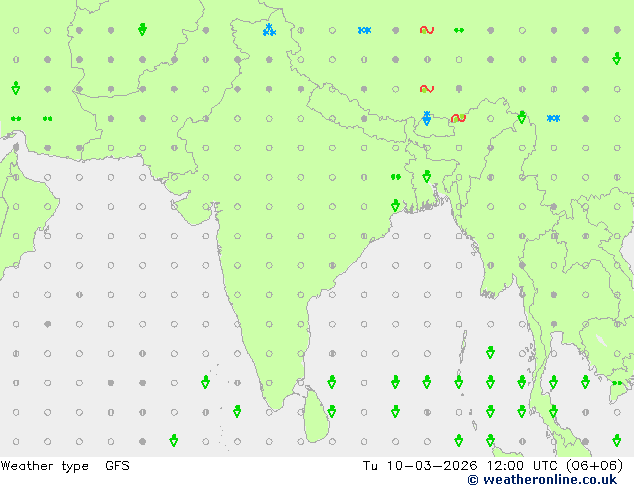Click the '(06+06)' forecast run text
This screenshot has height=490, width=634.
[x=594, y=466]
